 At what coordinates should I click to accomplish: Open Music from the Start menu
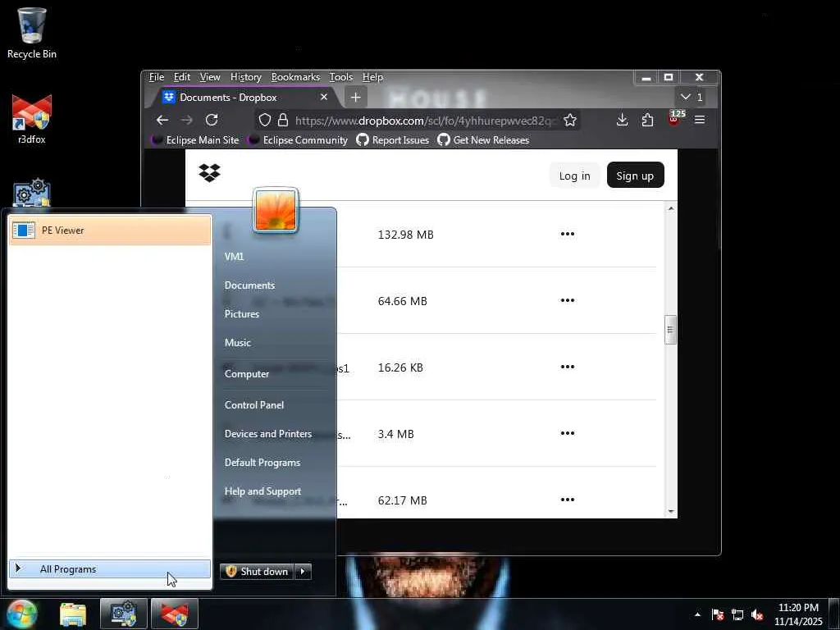(238, 342)
